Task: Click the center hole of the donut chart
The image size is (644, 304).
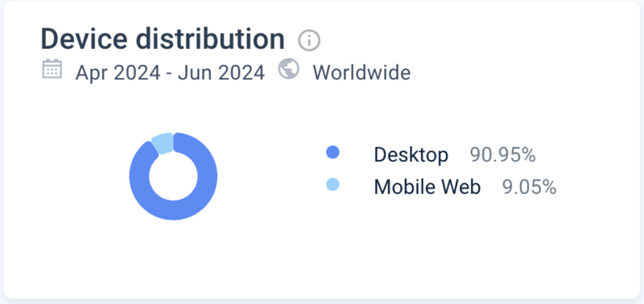Action: 173,176
